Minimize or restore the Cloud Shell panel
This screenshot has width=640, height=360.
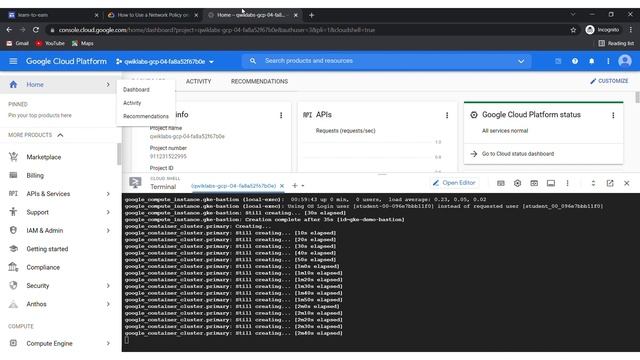pos(593,183)
